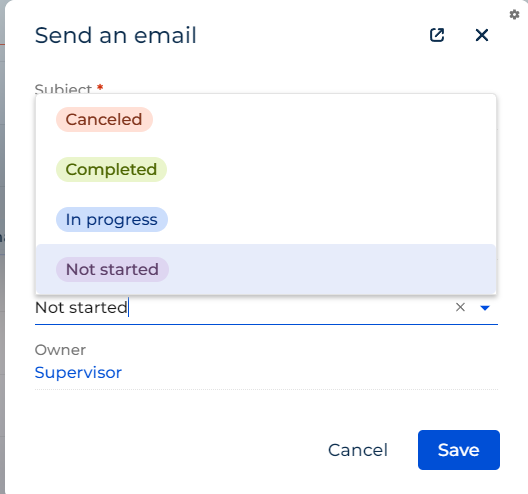Pick the In progress status

pos(111,219)
